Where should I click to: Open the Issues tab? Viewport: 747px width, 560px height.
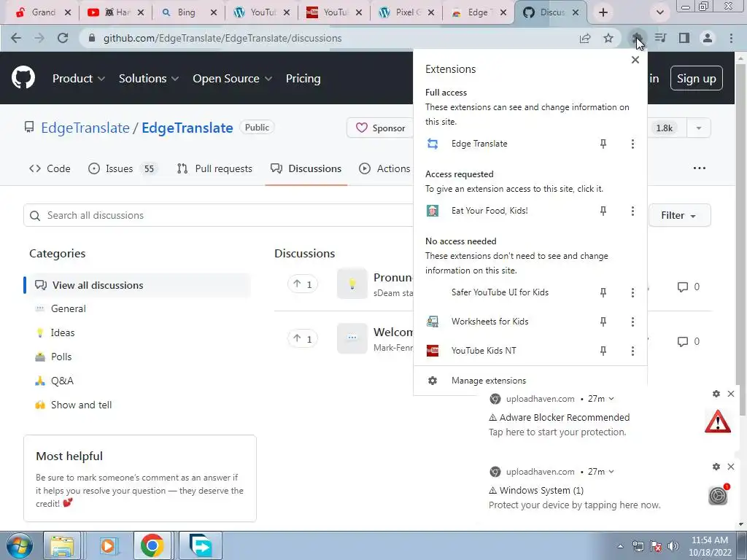click(x=123, y=168)
